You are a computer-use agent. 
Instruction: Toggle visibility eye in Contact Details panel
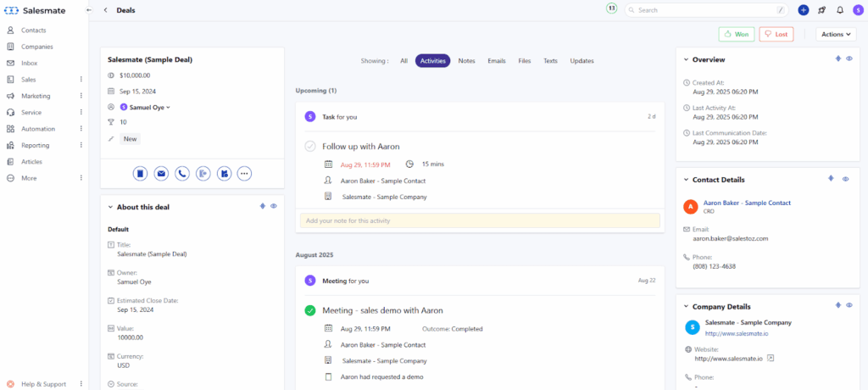point(849,180)
